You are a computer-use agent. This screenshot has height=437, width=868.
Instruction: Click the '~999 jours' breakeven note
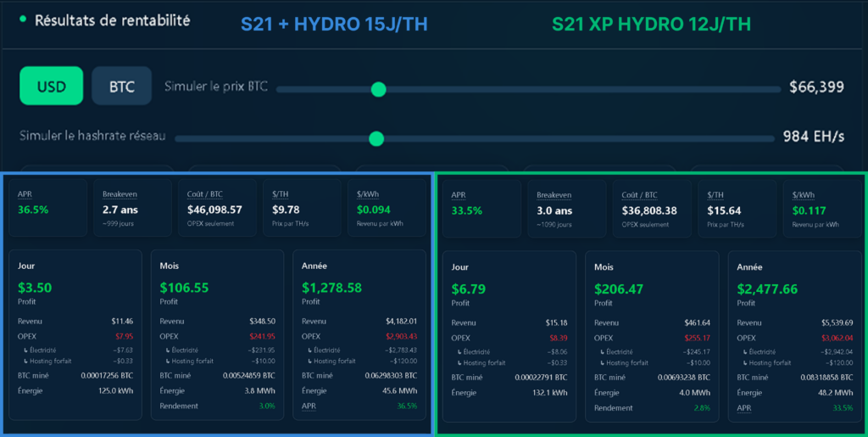118,223
